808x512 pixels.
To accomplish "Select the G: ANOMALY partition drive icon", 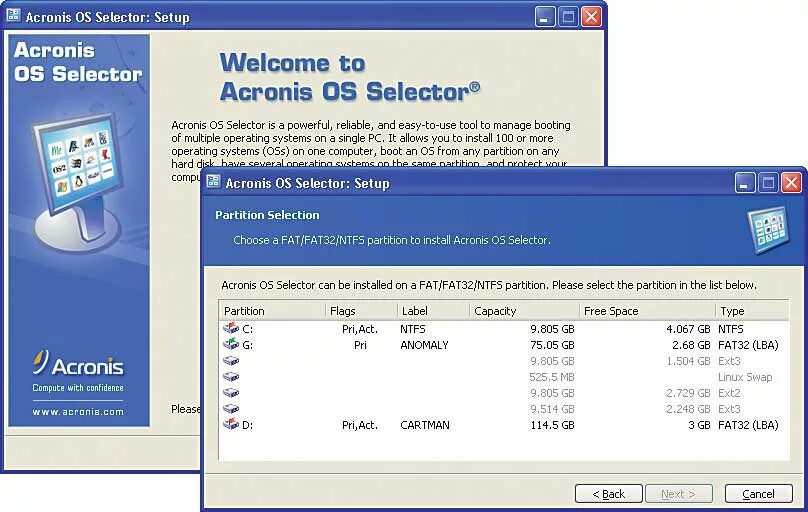I will [x=231, y=344].
